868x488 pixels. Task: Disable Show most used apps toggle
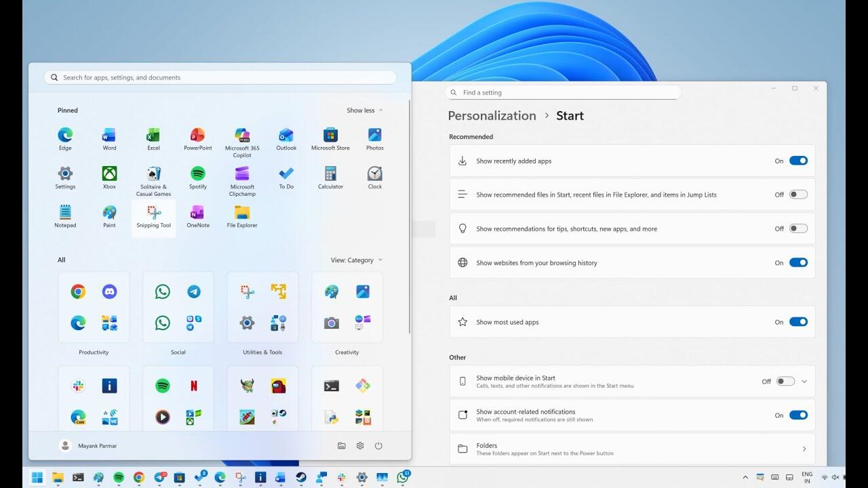click(x=798, y=322)
